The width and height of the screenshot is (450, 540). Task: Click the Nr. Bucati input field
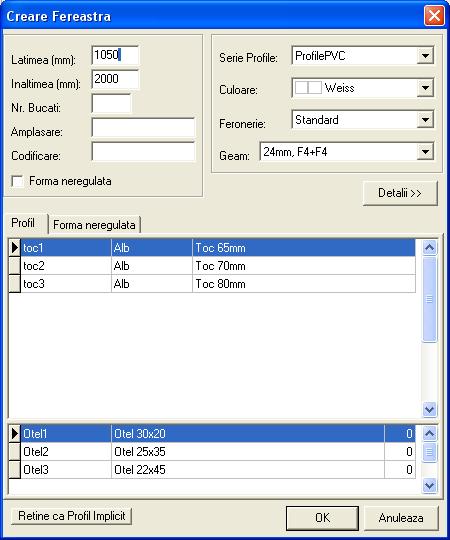pos(112,104)
